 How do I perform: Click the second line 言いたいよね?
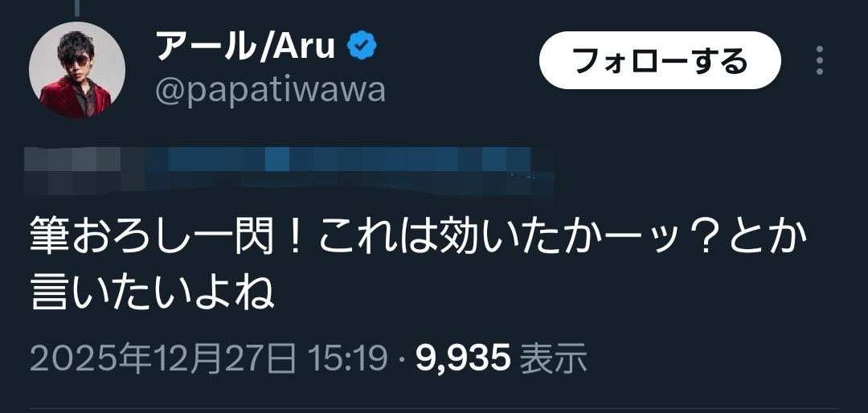[152, 292]
